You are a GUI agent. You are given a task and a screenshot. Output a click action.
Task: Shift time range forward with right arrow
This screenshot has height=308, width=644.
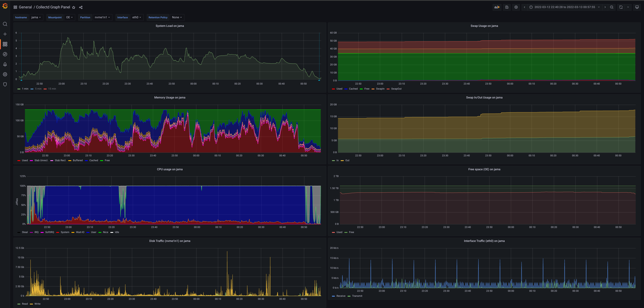point(605,7)
